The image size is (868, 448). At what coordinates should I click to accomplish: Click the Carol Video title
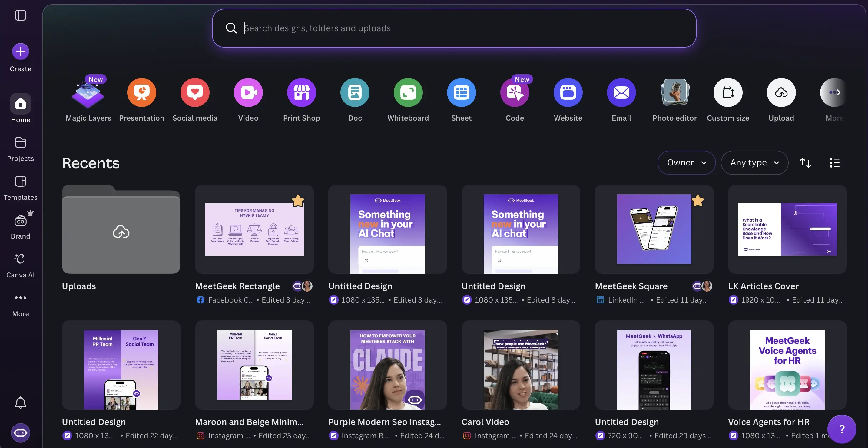485,422
